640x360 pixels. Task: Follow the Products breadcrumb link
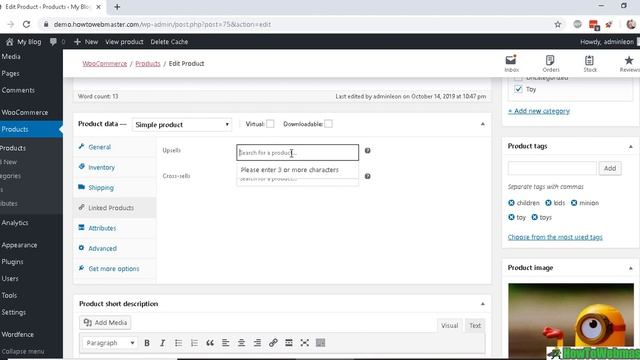click(148, 64)
